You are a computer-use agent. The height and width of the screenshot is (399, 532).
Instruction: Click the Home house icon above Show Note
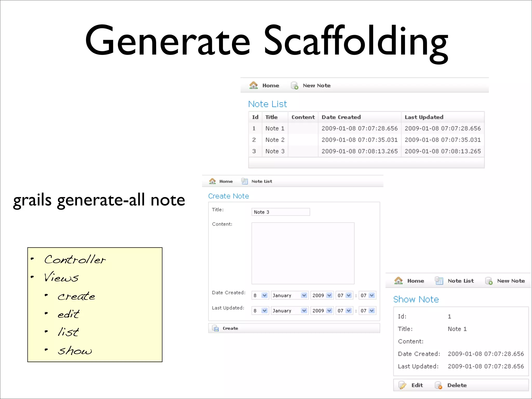[398, 281]
